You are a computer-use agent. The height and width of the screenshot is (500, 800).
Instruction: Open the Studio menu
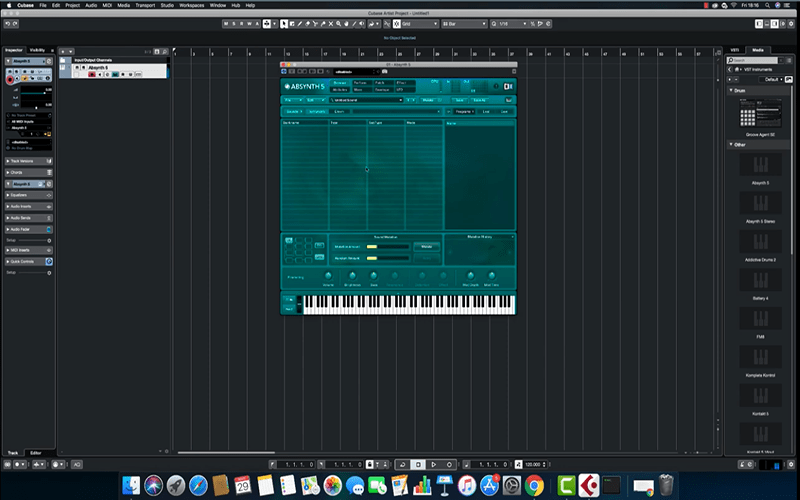coord(167,5)
